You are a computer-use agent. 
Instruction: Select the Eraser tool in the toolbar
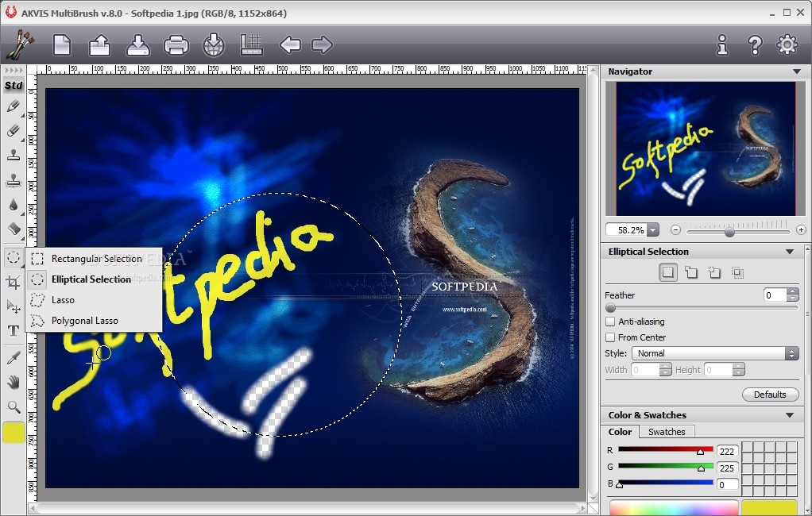pos(14,130)
